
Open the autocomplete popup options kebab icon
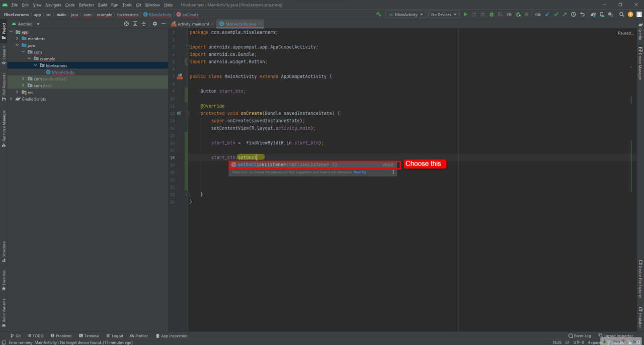point(393,172)
